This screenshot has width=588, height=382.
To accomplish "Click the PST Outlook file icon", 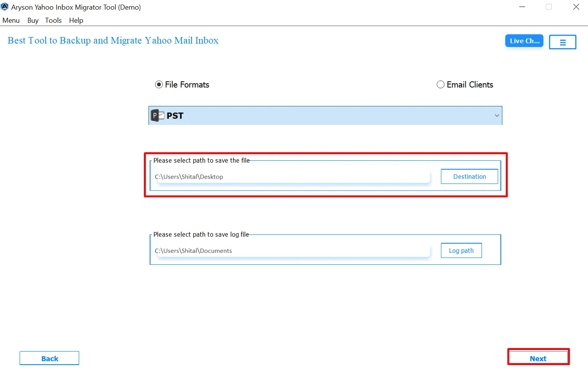I will 157,116.
